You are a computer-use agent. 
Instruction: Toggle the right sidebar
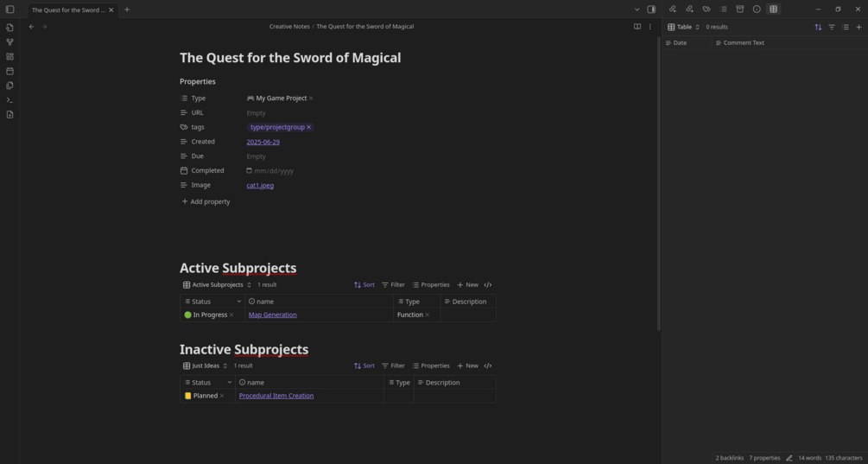point(651,10)
